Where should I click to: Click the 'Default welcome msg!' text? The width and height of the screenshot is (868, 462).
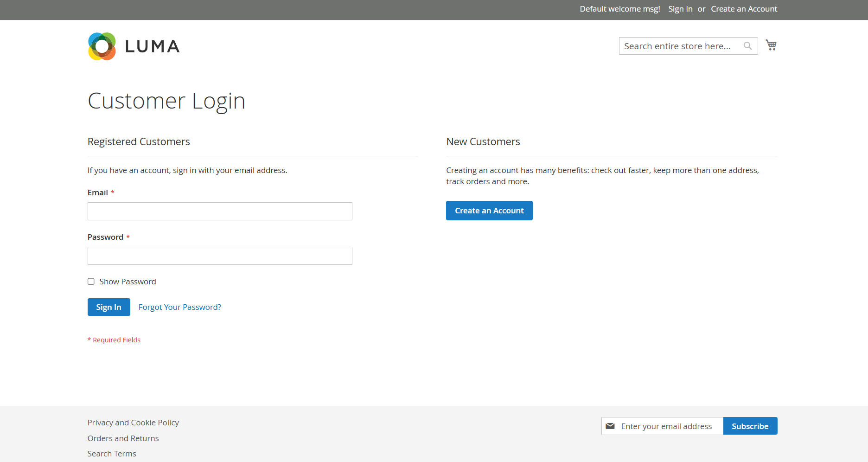(619, 9)
